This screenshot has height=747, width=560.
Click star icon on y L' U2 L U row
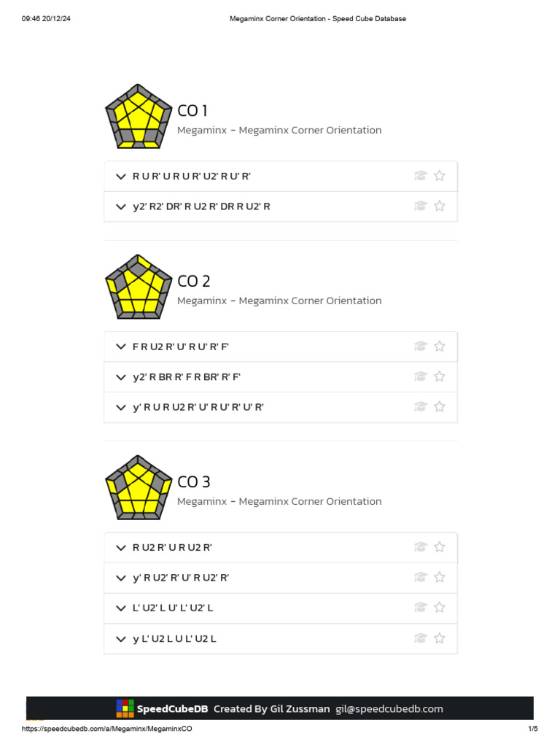pyautogui.click(x=440, y=638)
